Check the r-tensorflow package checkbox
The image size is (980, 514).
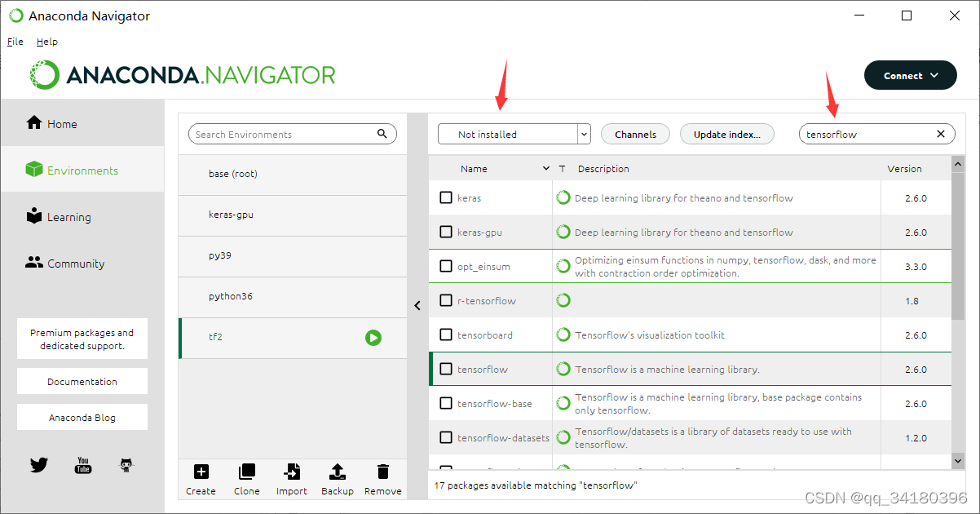pos(446,300)
